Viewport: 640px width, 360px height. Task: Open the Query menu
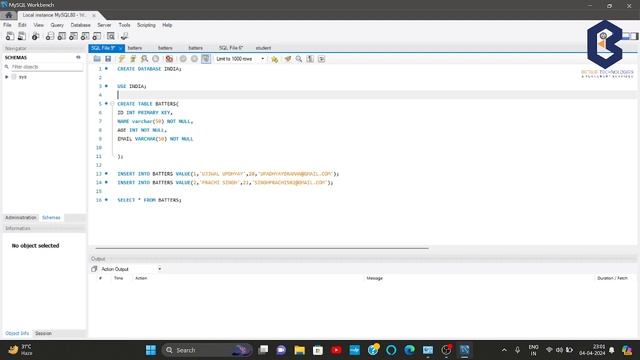coord(57,25)
